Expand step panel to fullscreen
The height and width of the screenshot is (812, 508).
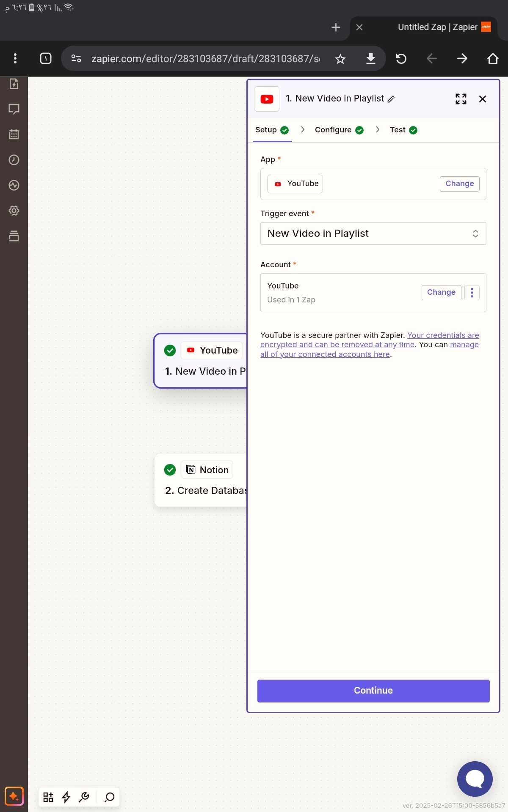[461, 99]
